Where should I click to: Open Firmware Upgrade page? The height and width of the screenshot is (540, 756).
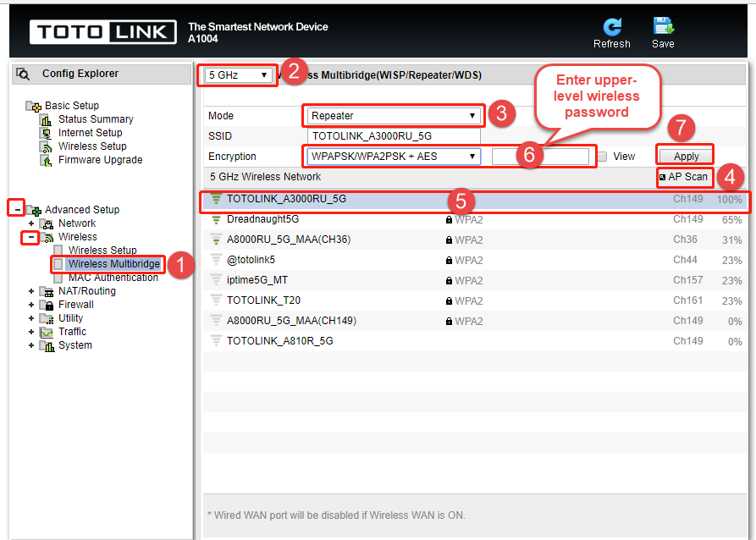click(x=100, y=160)
